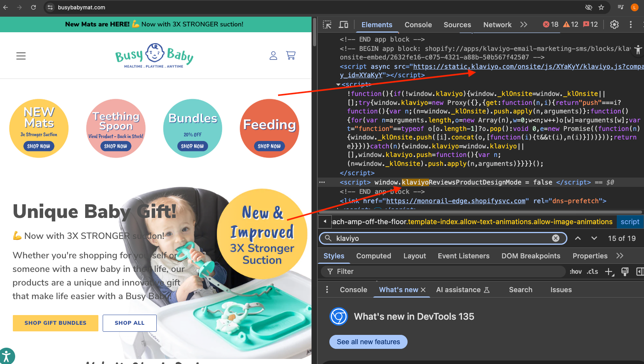
Task: Select the DOM Breakpoints tab
Action: (531, 256)
